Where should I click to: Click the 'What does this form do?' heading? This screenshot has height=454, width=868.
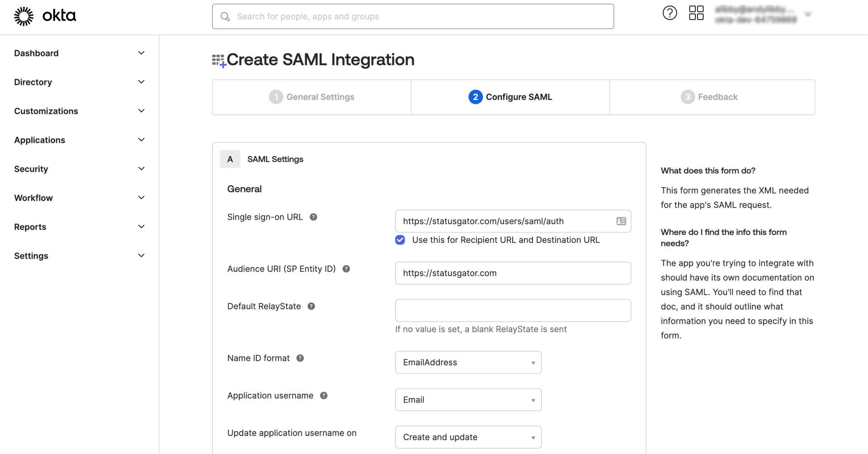click(x=708, y=171)
